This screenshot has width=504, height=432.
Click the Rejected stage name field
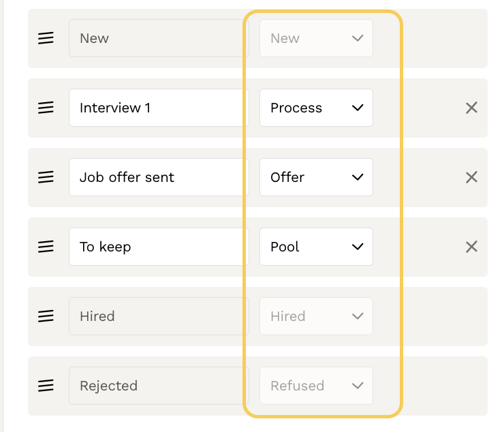point(158,386)
